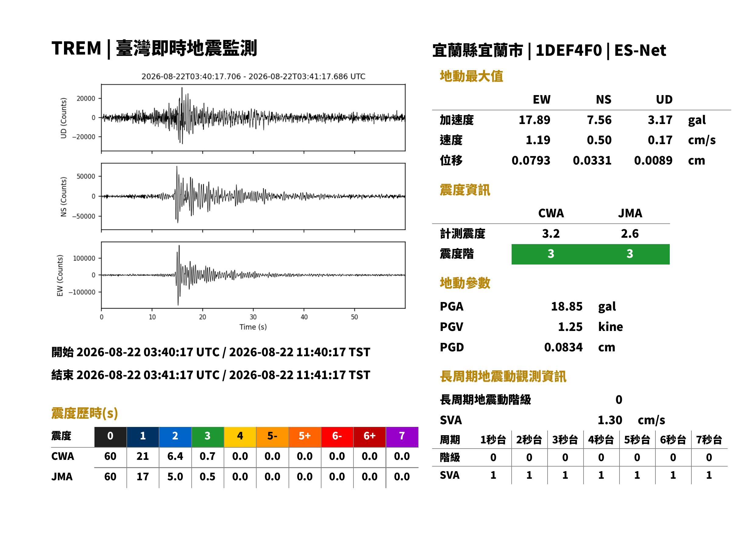Click the UD waveform plot

tap(253, 118)
